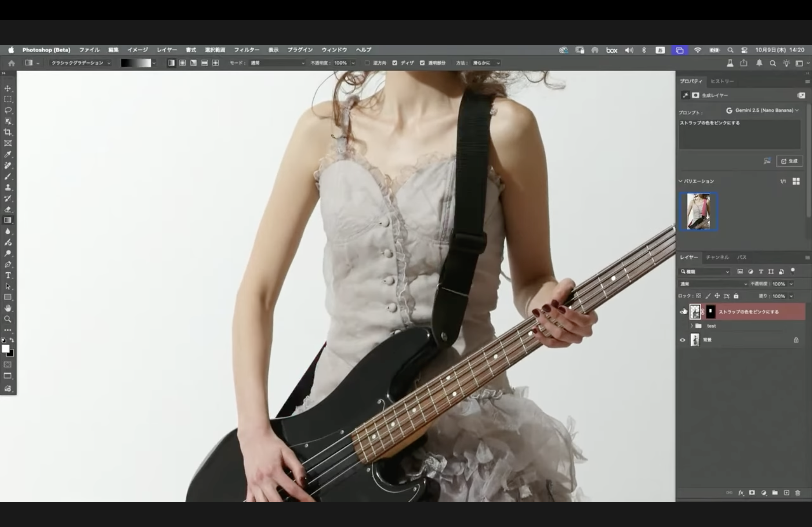Uncheck the ディザ dither checkbox
Image resolution: width=812 pixels, height=527 pixels.
395,63
